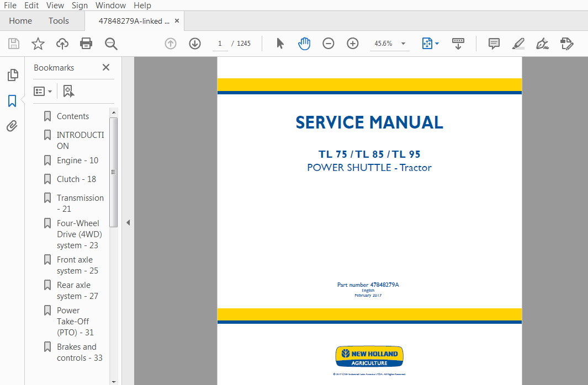Choose the Selection arrow tool
The image size is (588, 385).
pyautogui.click(x=280, y=44)
